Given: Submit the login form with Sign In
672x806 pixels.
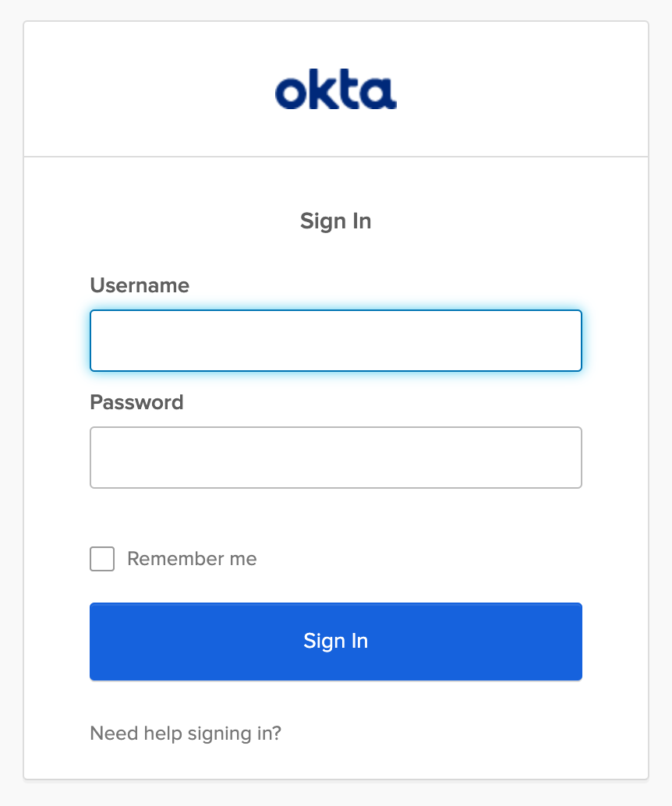Looking at the screenshot, I should click(335, 641).
